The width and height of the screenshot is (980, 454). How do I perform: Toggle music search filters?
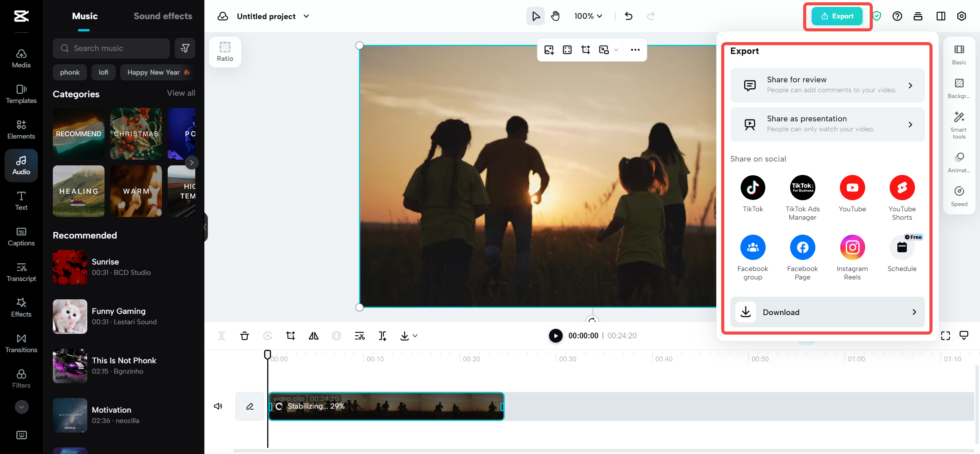[185, 48]
